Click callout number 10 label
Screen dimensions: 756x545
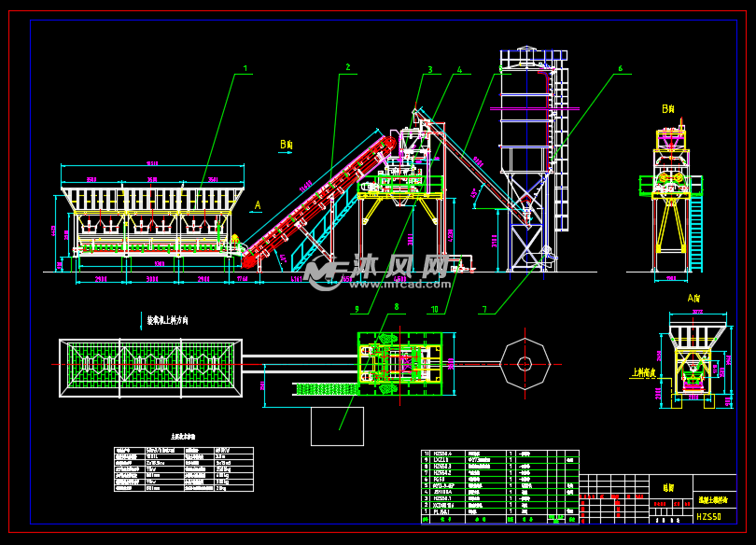(x=434, y=310)
